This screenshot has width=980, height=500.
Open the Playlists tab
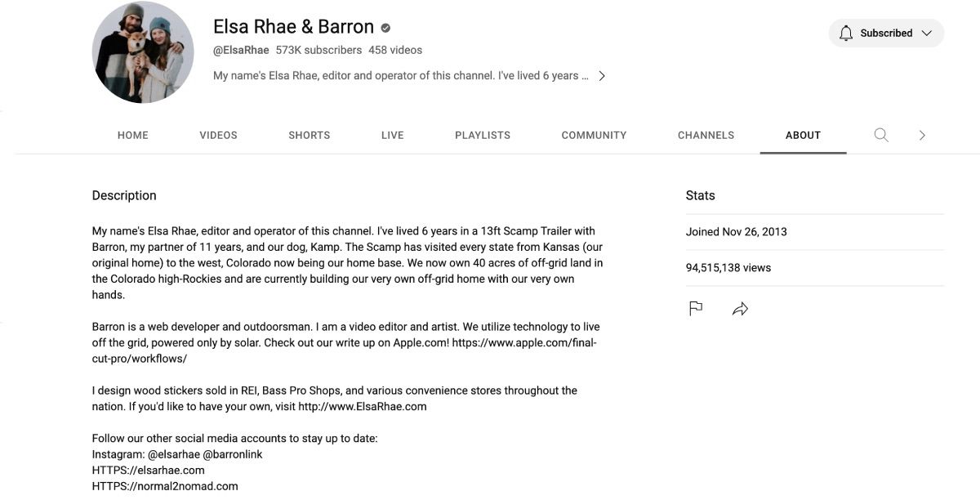483,136
